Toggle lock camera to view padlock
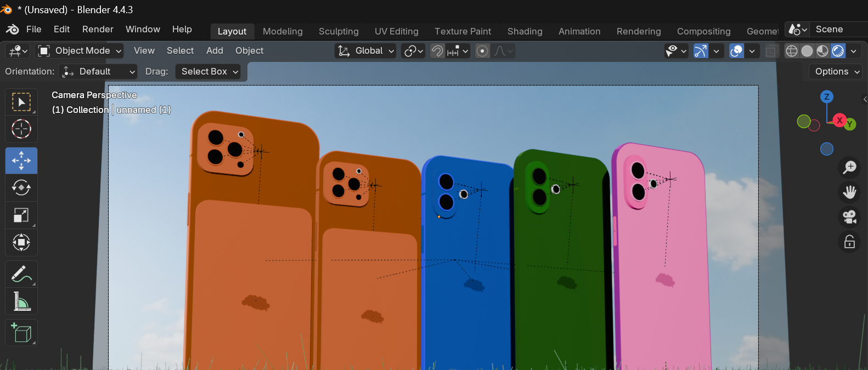868x370 pixels. point(849,242)
